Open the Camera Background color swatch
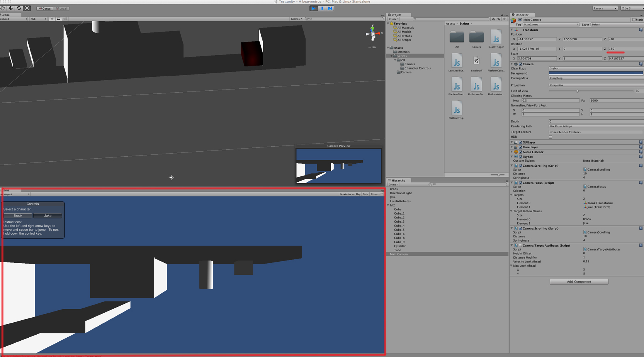The image size is (644, 357). 596,73
